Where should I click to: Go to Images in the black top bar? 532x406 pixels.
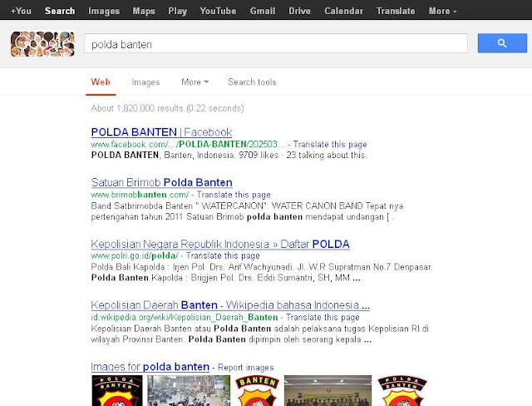click(104, 11)
